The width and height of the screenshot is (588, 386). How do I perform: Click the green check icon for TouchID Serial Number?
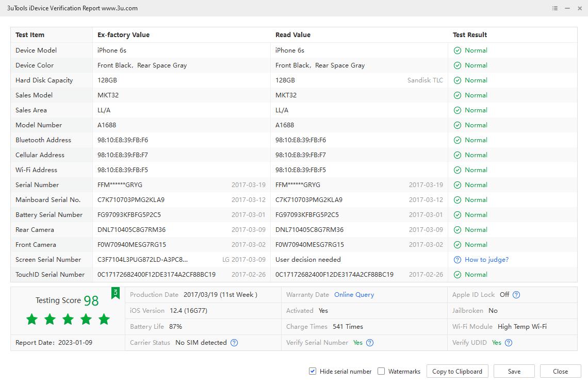tap(457, 275)
